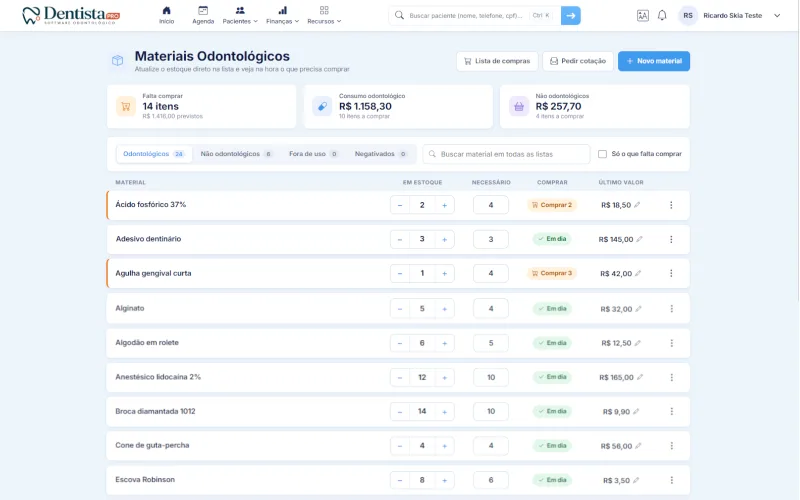Submit patient search with arrow button
The image size is (800, 500).
570,15
